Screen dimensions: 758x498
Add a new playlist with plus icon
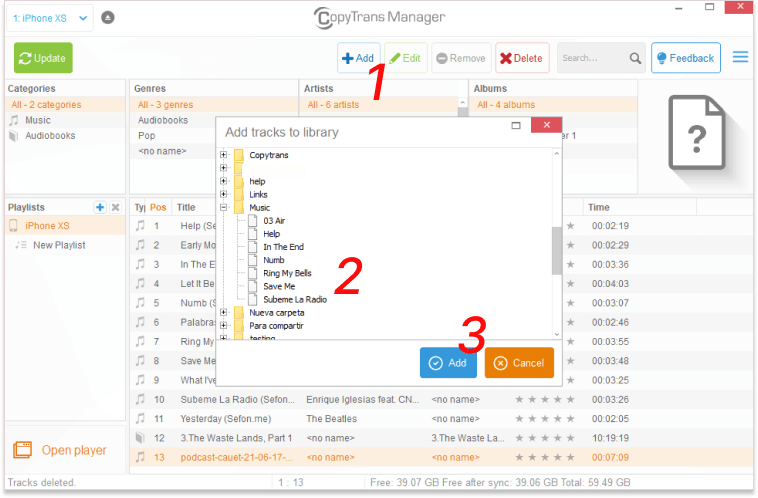[x=100, y=207]
